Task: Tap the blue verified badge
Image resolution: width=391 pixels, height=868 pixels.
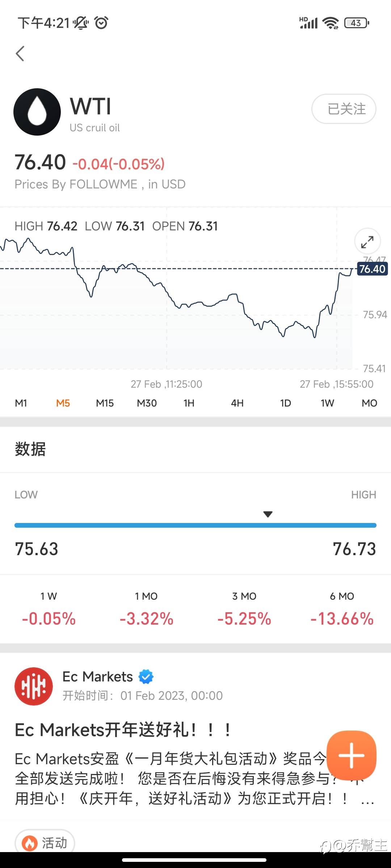Action: [x=146, y=677]
